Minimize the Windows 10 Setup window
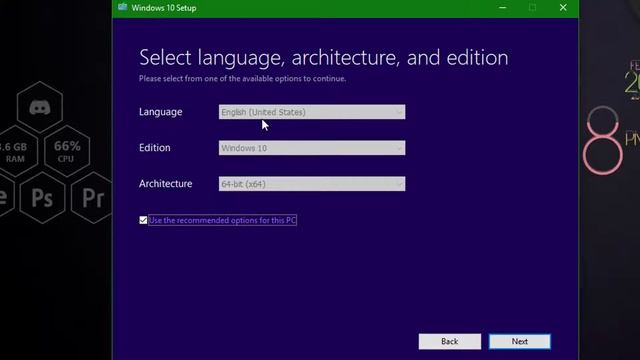640x360 pixels. [502, 8]
